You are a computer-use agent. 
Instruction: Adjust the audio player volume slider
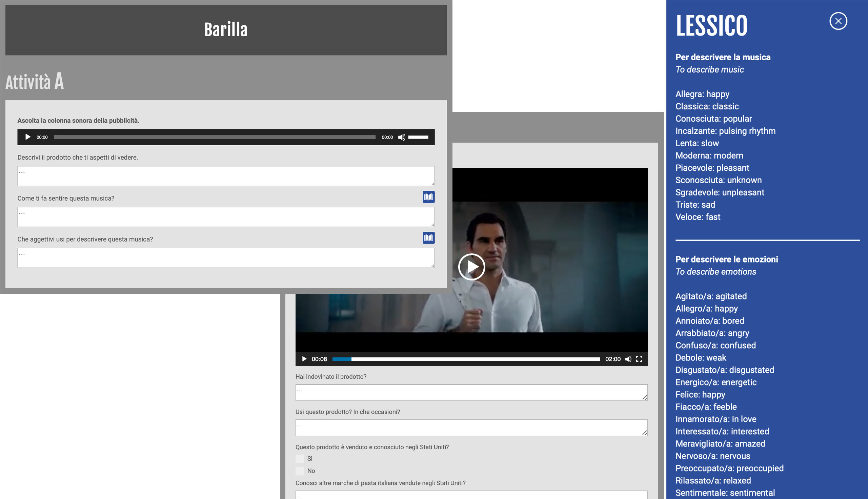coord(418,137)
